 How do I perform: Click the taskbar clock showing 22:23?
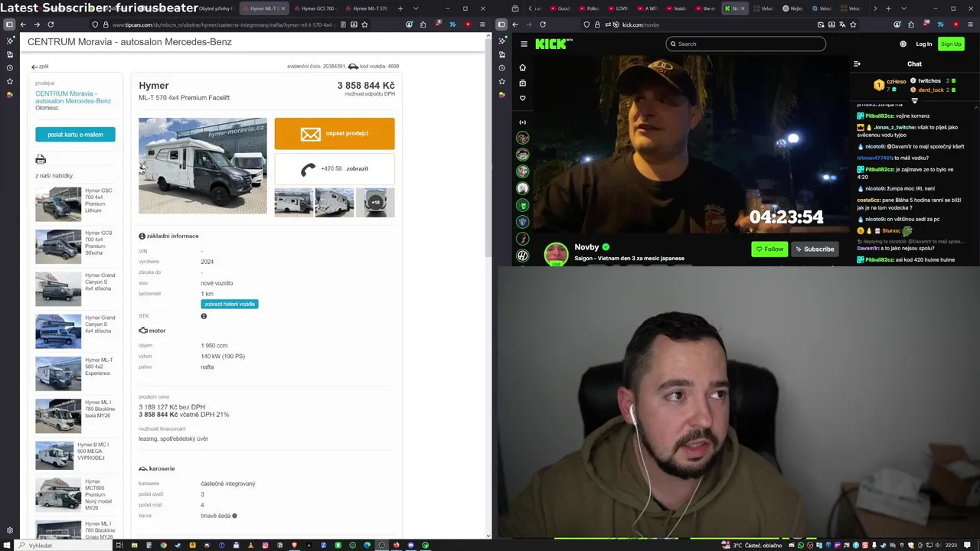point(951,545)
